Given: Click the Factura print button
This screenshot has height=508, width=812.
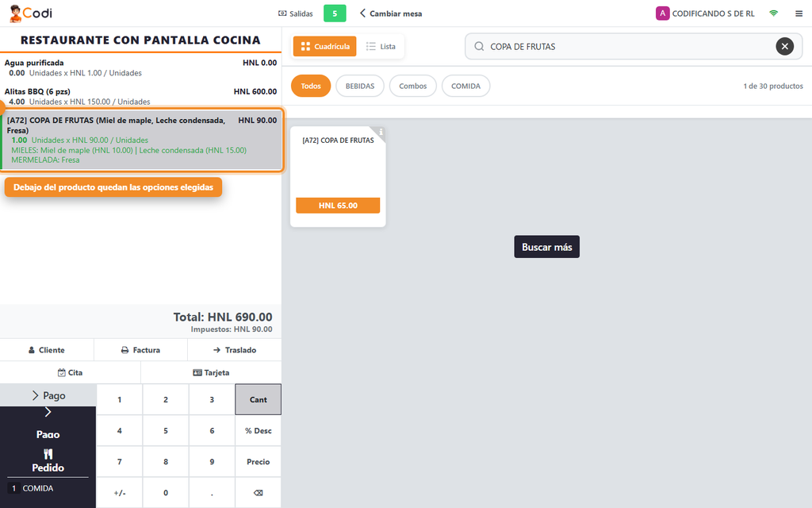Looking at the screenshot, I should tap(140, 350).
